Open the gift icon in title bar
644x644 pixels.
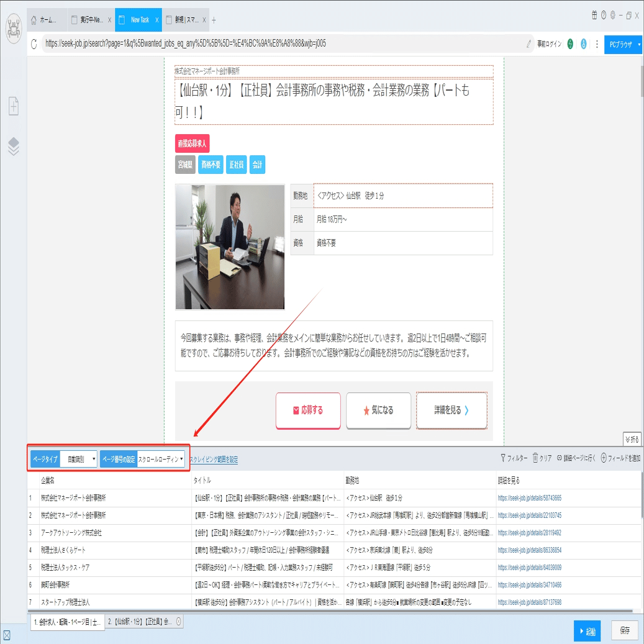pos(594,15)
